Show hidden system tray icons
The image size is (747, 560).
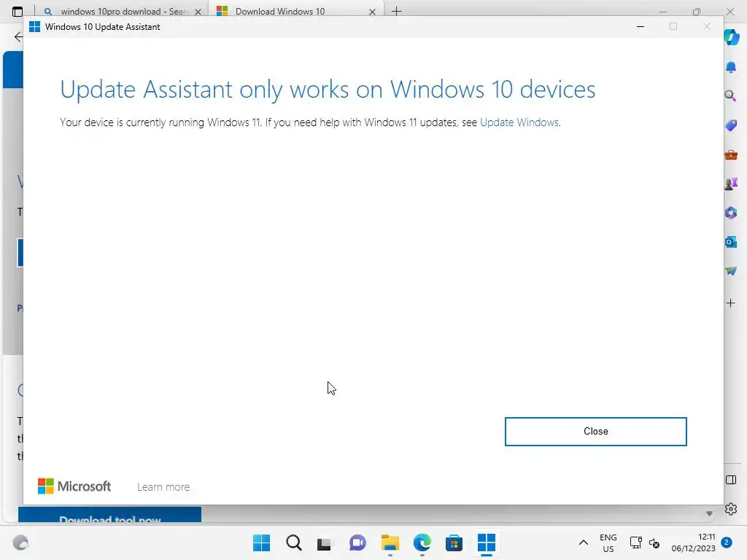[x=583, y=542]
